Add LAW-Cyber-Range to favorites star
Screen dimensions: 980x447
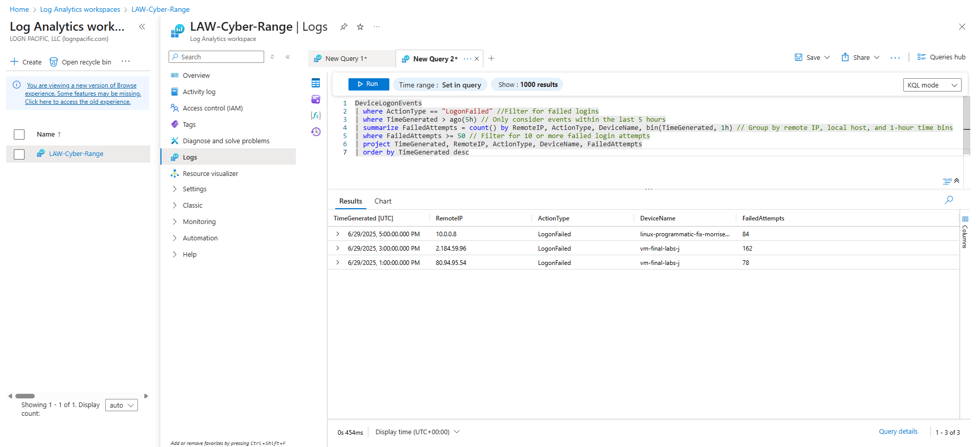(360, 27)
